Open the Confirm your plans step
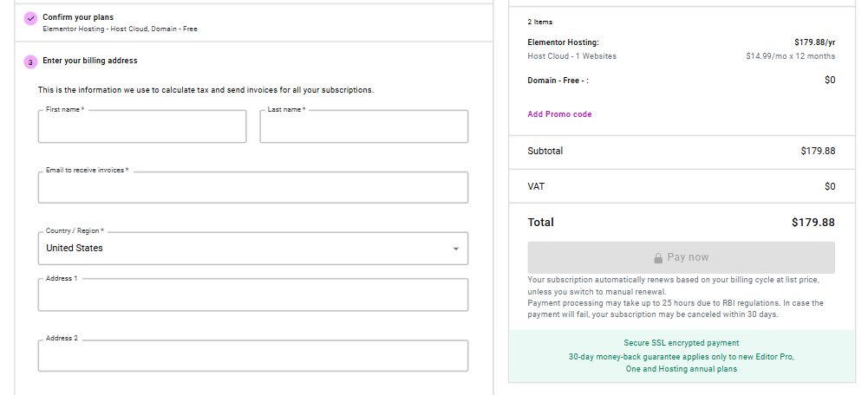Image resolution: width=868 pixels, height=395 pixels. [x=78, y=17]
